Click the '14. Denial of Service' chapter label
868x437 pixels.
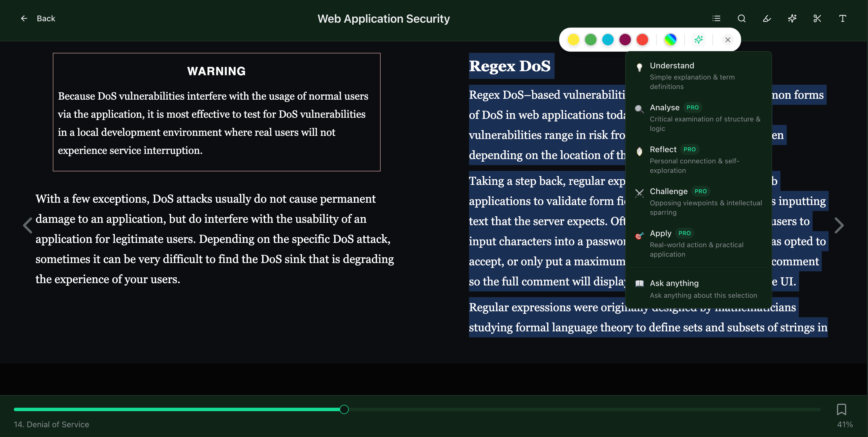(x=52, y=425)
